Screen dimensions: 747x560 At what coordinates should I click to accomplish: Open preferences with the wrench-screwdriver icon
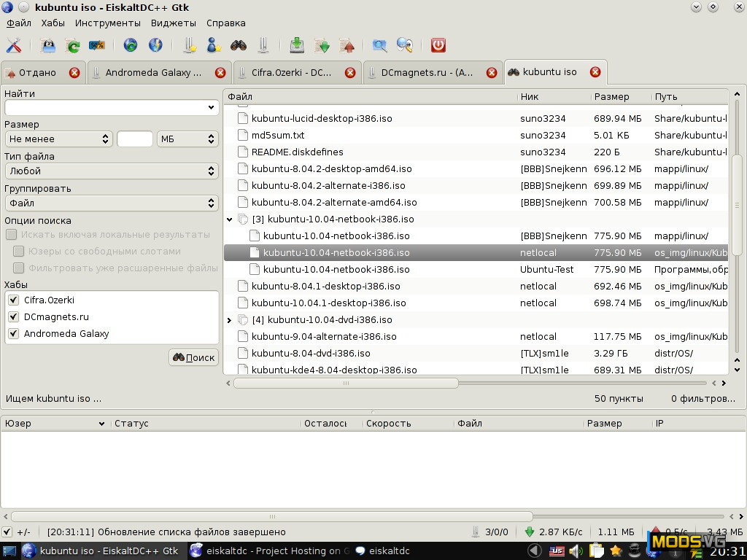click(x=14, y=45)
